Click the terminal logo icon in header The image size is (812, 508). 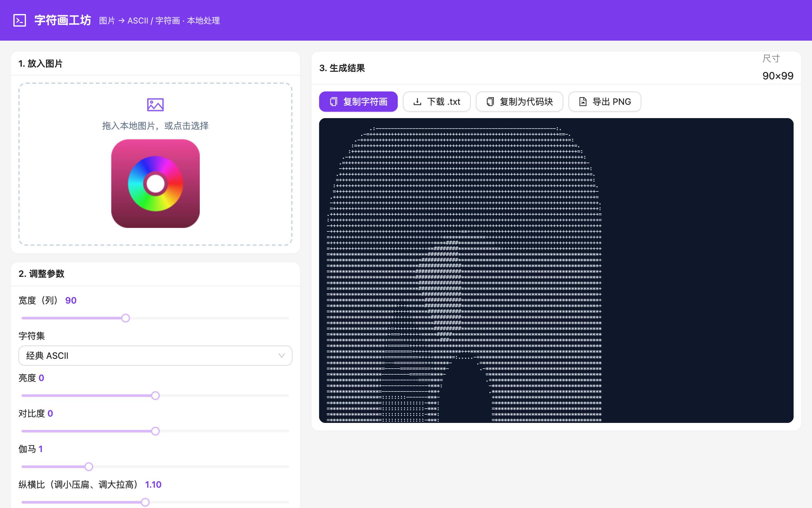19,20
